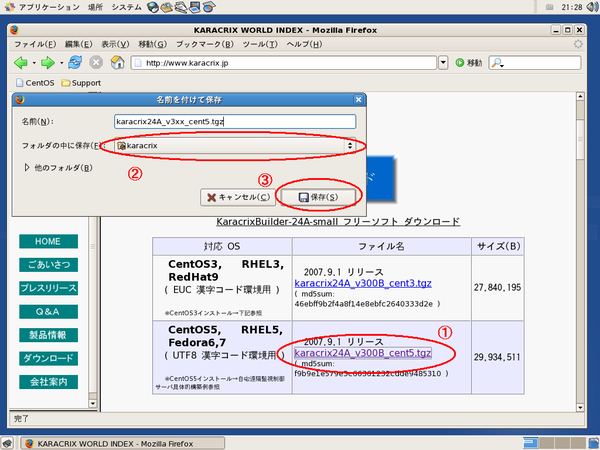This screenshot has width=600, height=450.
Task: Click the 27,840,195 size cell
Action: pyautogui.click(x=497, y=287)
